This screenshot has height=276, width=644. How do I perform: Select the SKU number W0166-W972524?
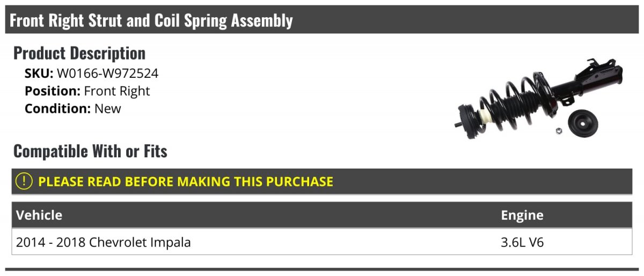(x=107, y=74)
